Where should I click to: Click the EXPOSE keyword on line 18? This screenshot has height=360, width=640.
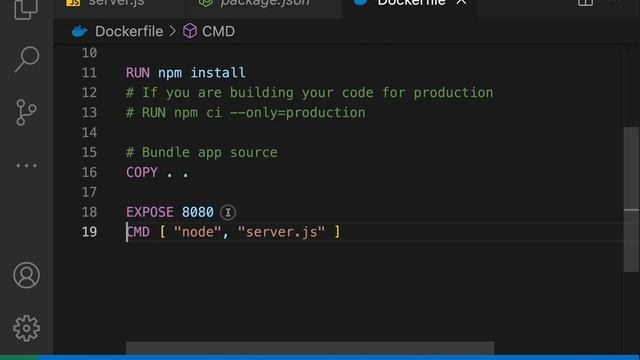[150, 212]
